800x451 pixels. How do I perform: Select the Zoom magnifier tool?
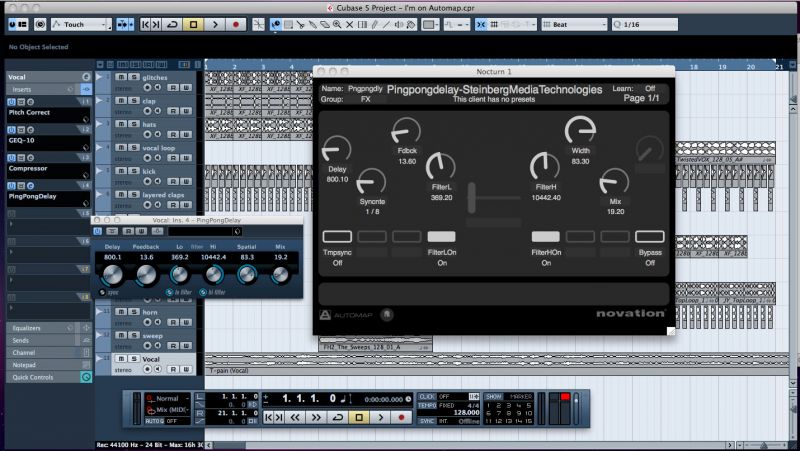[337, 24]
